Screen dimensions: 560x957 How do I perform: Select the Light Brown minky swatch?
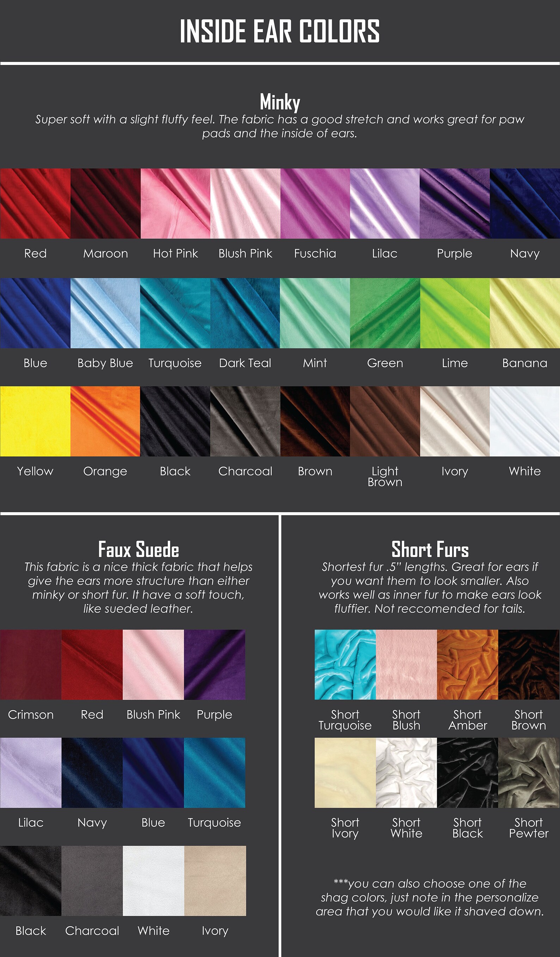coord(385,421)
